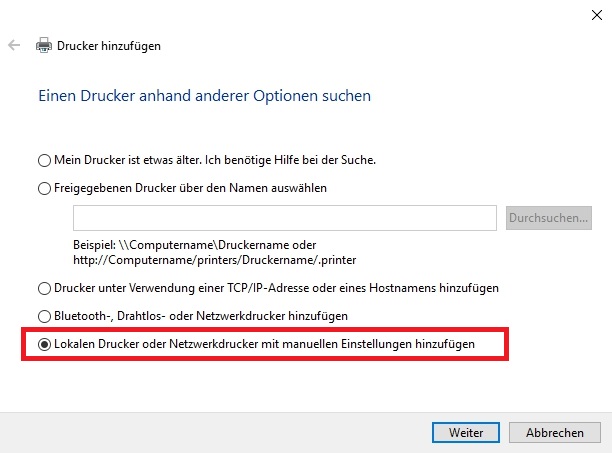Cancel the wizard via Abbrechen
The width and height of the screenshot is (612, 453).
click(x=555, y=432)
